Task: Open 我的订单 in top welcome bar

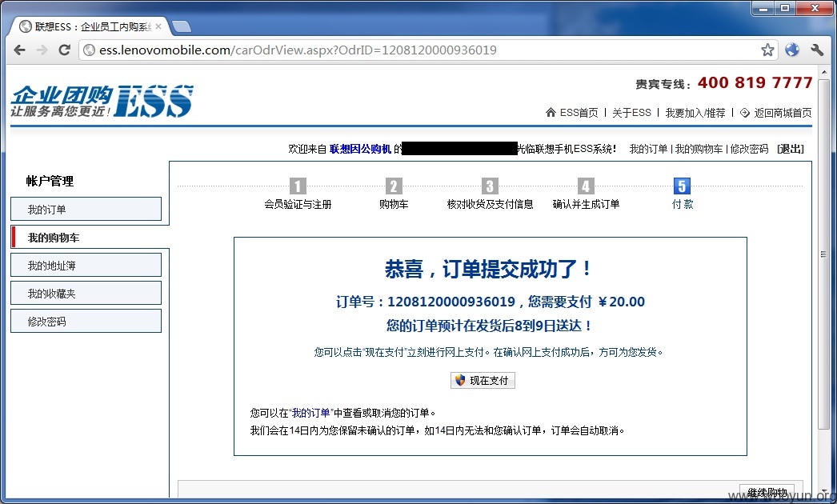Action: coord(648,149)
